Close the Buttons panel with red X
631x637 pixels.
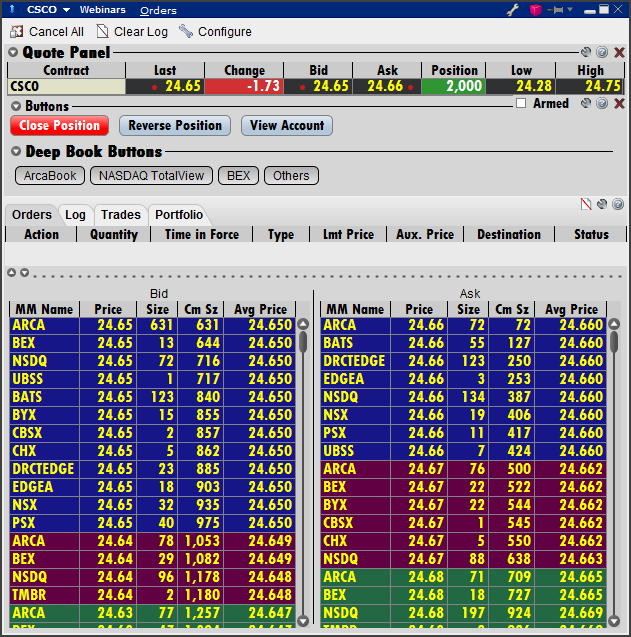(x=619, y=104)
